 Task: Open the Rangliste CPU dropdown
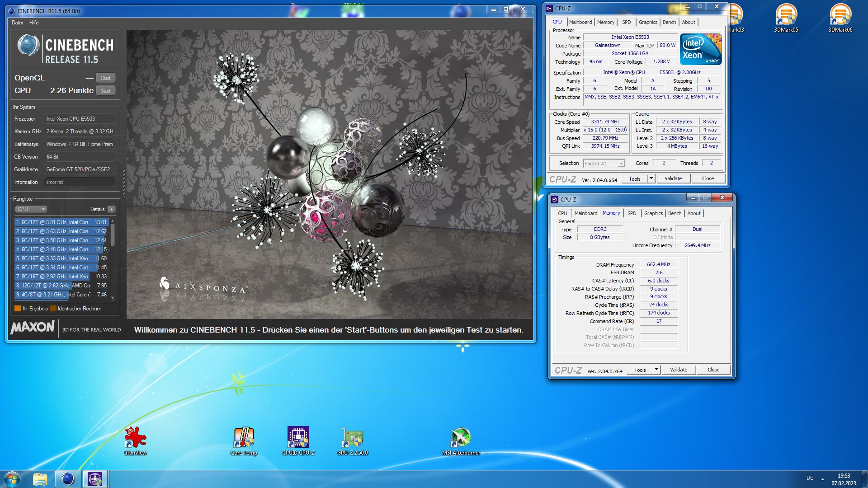click(31, 209)
